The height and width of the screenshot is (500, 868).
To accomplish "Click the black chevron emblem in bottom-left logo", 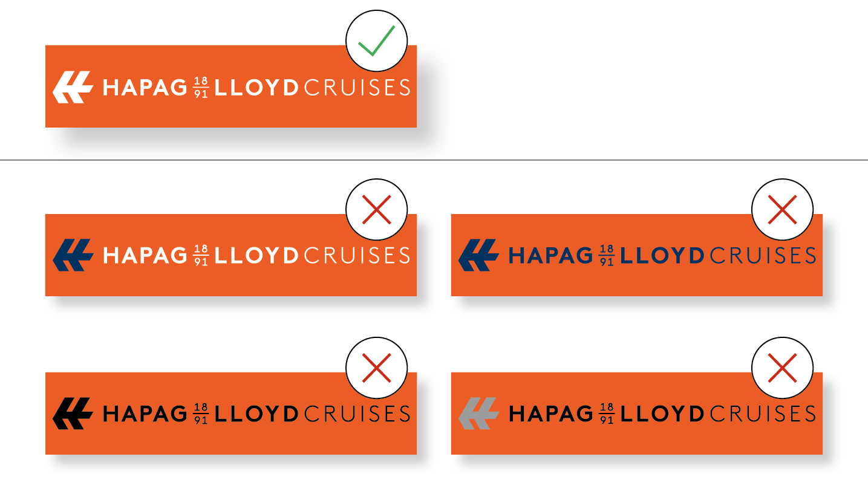I will click(73, 414).
